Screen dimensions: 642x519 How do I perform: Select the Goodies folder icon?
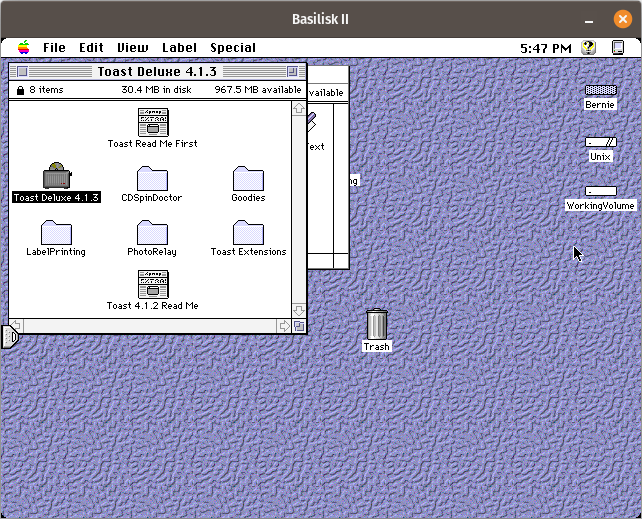(x=248, y=178)
